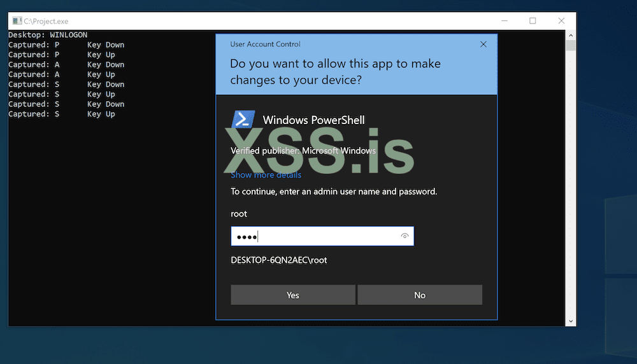Click 'Verified publisher: Microsoft Windows' text

303,151
